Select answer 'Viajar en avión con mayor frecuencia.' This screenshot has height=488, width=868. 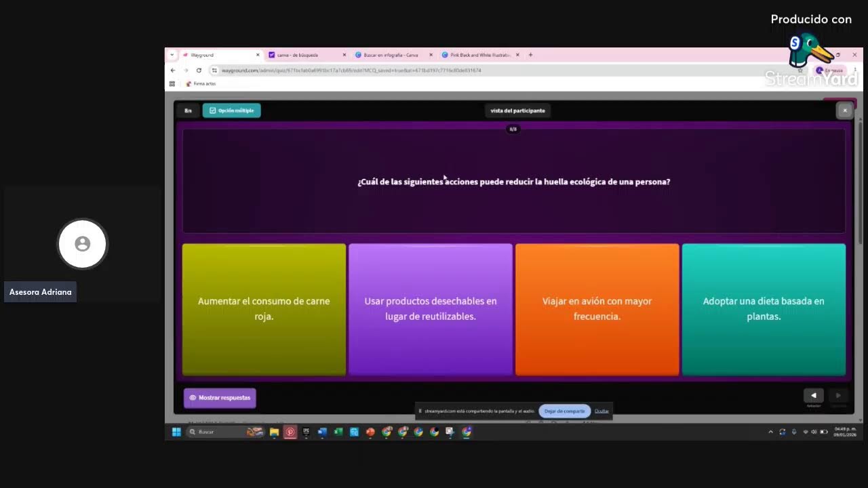pyautogui.click(x=597, y=309)
